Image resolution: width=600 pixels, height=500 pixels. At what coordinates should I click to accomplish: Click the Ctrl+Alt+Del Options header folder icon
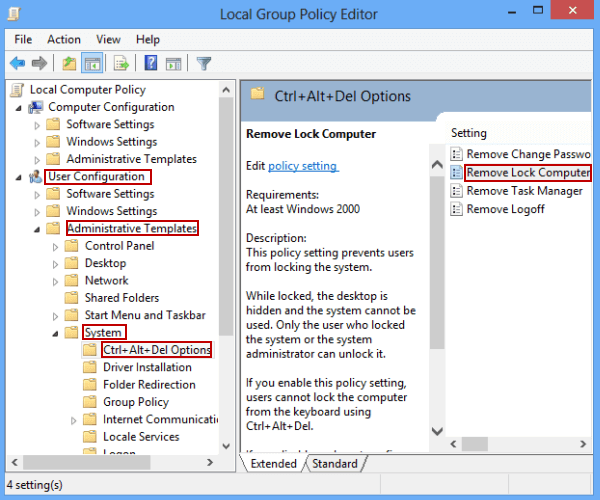tap(258, 93)
